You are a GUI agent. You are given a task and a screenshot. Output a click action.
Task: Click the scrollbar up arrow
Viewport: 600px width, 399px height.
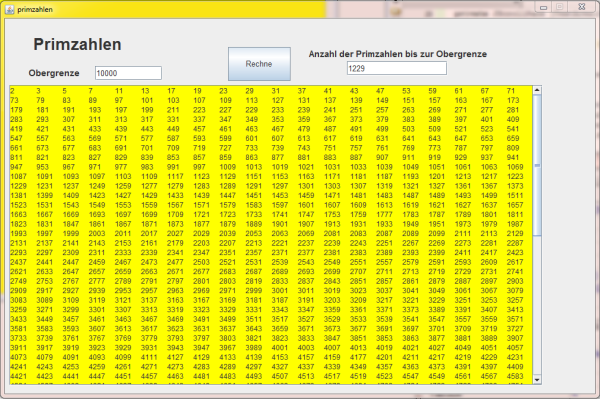(x=537, y=90)
